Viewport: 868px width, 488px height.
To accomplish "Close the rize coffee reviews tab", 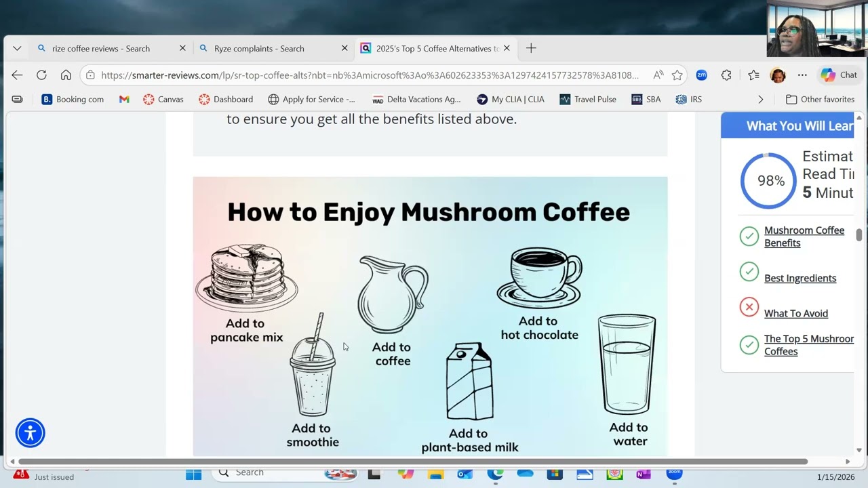I will click(182, 48).
